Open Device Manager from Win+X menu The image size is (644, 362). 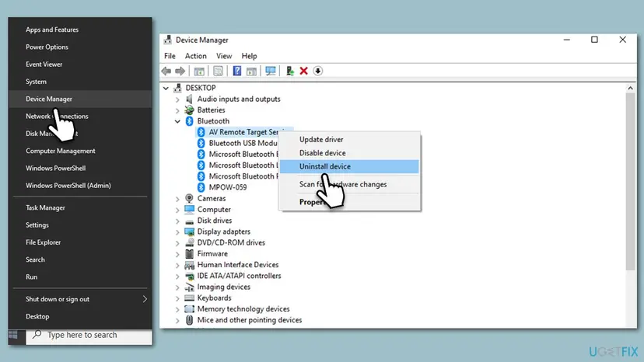[x=80, y=99]
